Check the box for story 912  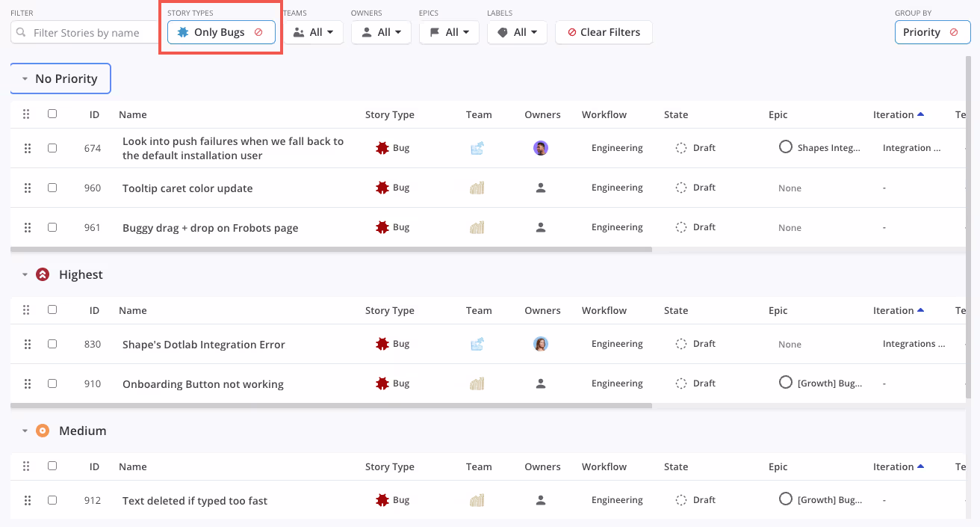pyautogui.click(x=52, y=500)
